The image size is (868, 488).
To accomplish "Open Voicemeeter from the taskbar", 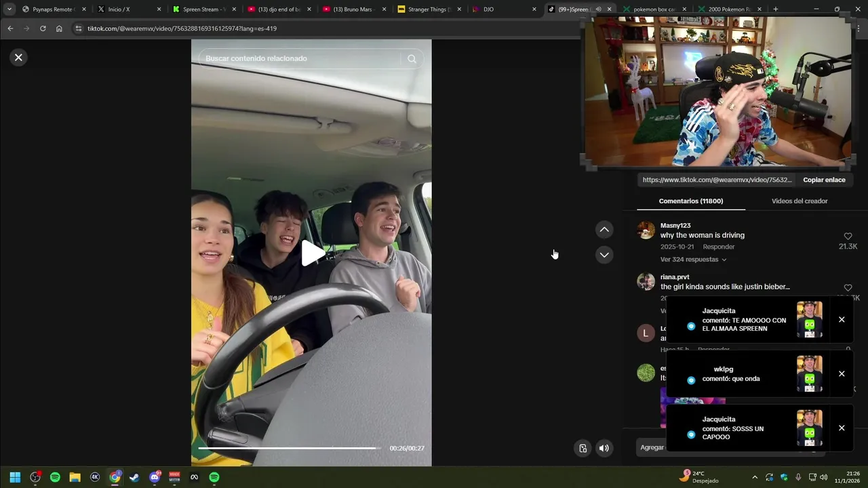I will click(x=174, y=477).
